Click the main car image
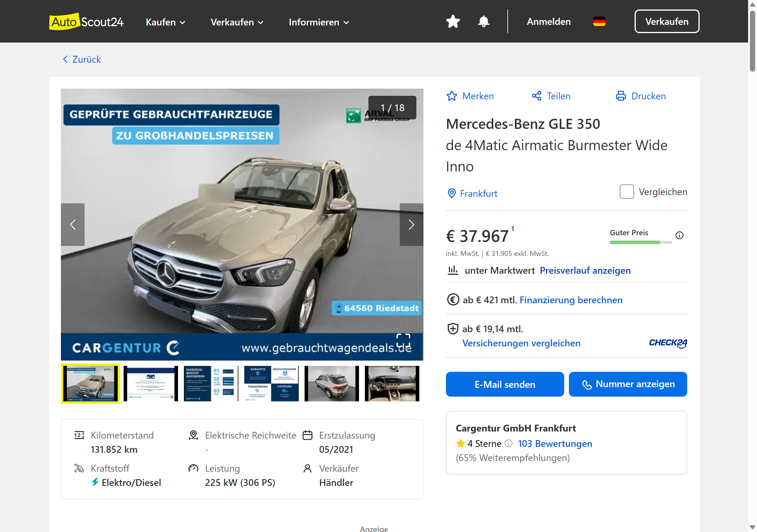Viewport: 757px width, 532px height. [242, 224]
